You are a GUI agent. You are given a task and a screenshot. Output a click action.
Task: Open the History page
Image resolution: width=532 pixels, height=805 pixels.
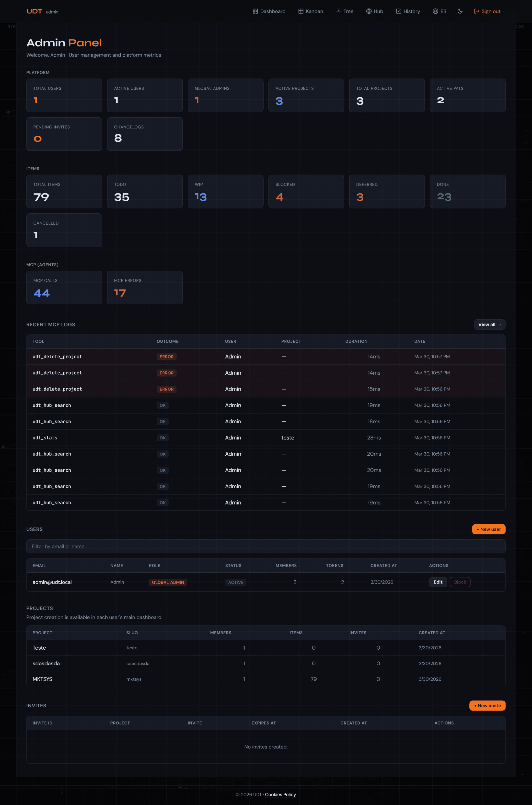(x=408, y=11)
